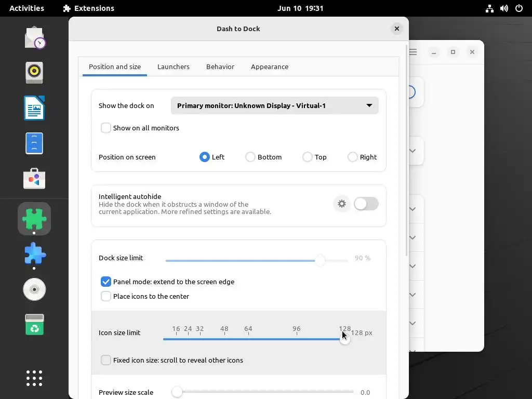Select Left position radio button
Viewport: 532px width, 399px height.
click(x=205, y=157)
